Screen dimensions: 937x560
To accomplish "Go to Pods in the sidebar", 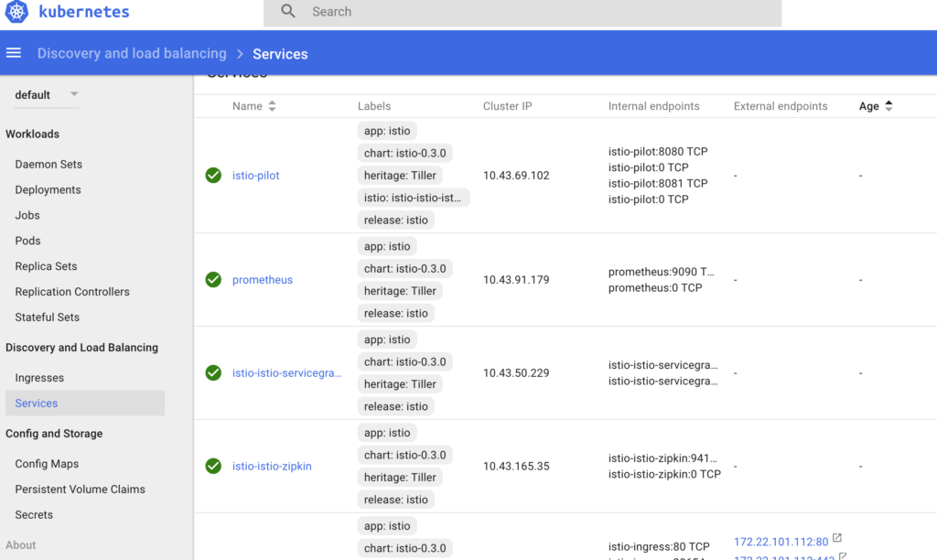I will 27,241.
